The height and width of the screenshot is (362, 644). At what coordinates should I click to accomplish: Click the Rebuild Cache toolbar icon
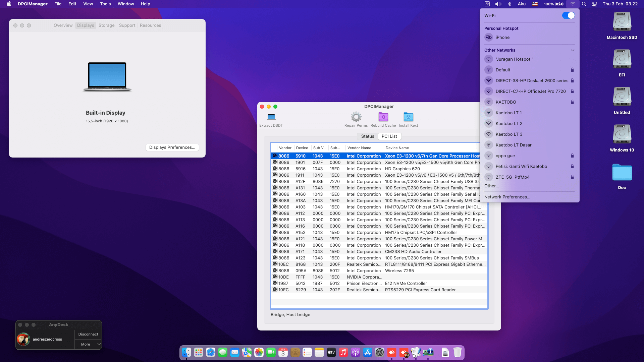tap(383, 117)
